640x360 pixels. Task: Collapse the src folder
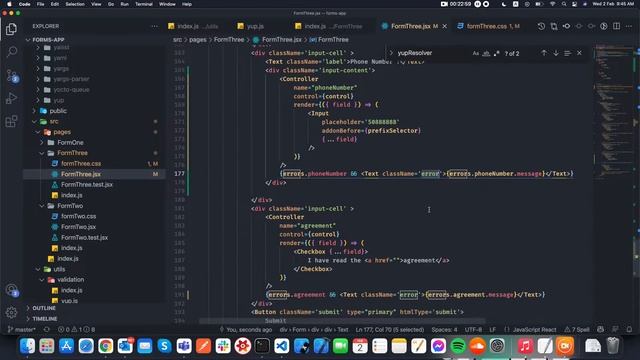coord(54,121)
